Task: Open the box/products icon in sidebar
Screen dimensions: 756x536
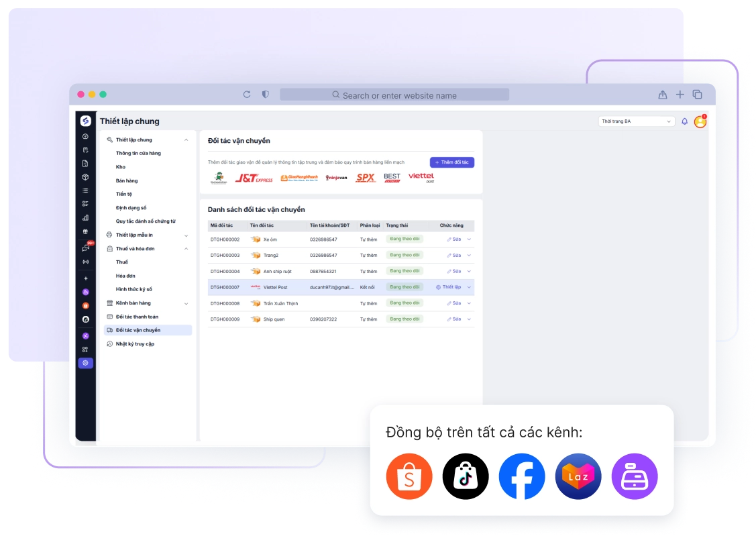Action: tap(85, 177)
